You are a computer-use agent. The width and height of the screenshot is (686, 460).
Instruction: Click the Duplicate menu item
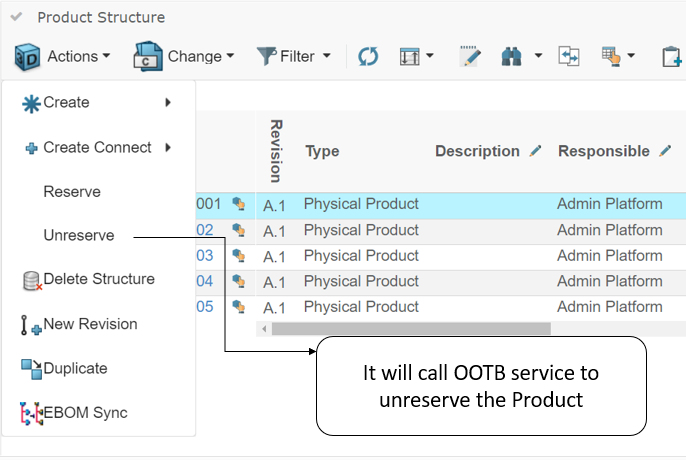[x=75, y=368]
